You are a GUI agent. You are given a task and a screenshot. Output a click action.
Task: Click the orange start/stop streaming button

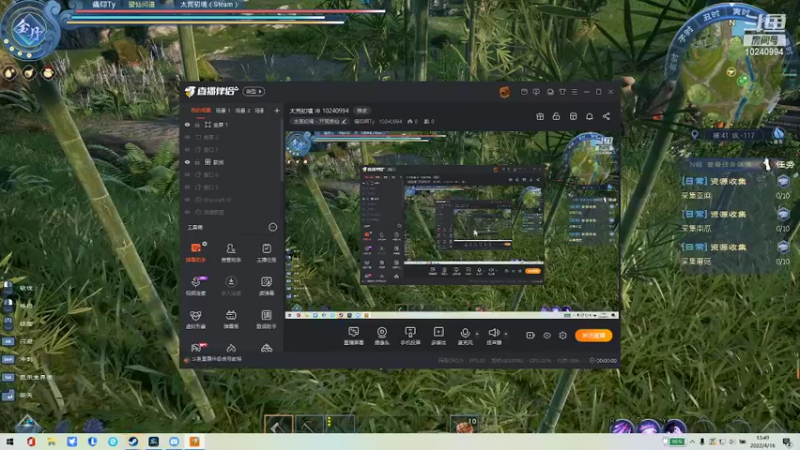tap(593, 335)
